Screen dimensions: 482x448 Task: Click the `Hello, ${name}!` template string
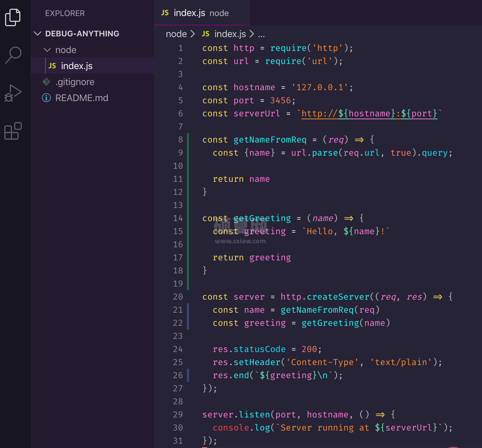[x=346, y=231]
